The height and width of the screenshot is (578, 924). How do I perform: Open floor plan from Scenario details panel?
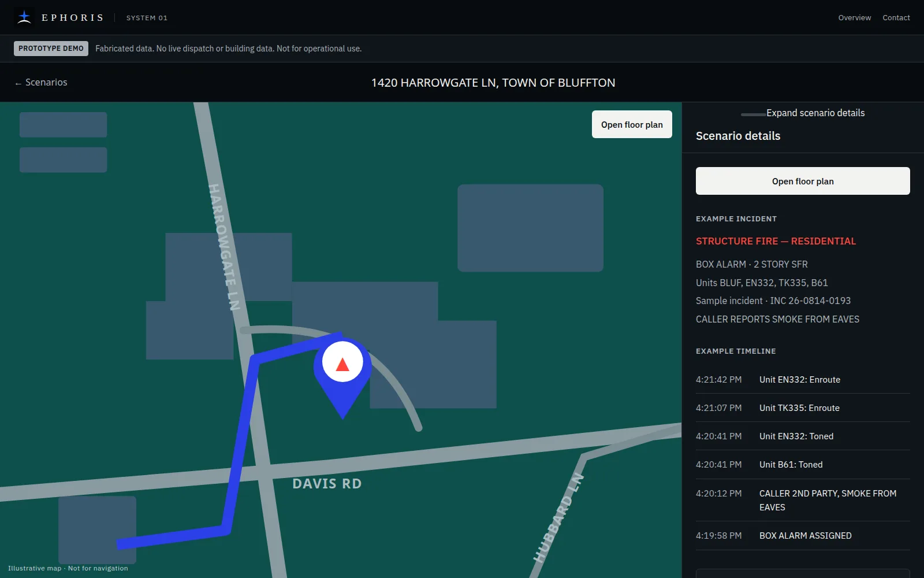803,181
